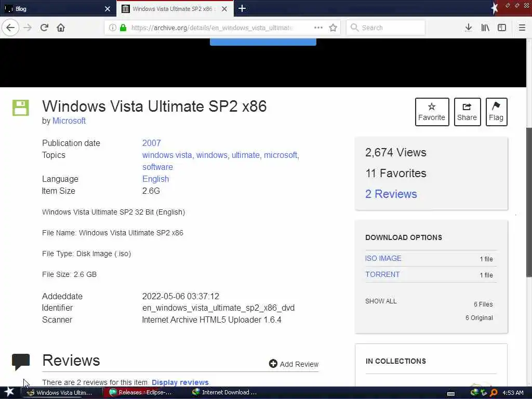Click Add Review plus icon
Viewport: 532px width, 399px height.
point(273,364)
